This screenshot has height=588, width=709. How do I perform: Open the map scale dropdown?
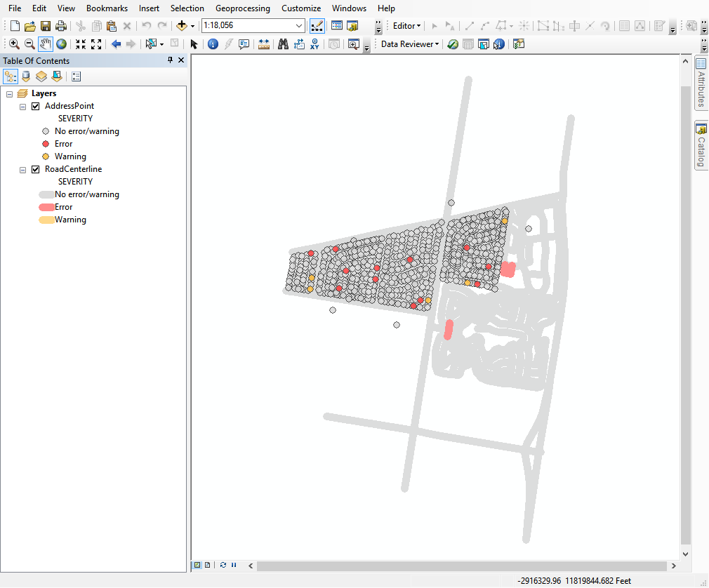point(300,26)
